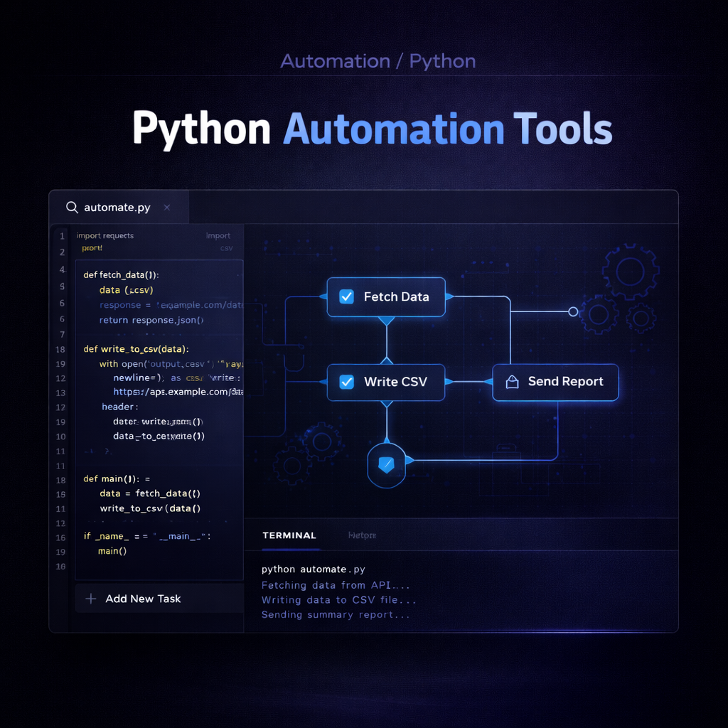Toggle the Fetch Data checkbox
728x728 pixels.
[x=346, y=297]
